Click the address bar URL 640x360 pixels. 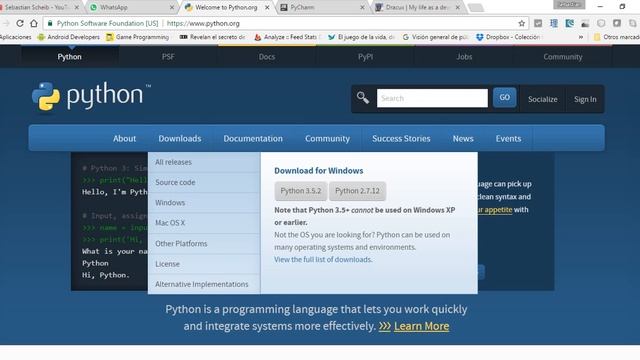pos(203,24)
